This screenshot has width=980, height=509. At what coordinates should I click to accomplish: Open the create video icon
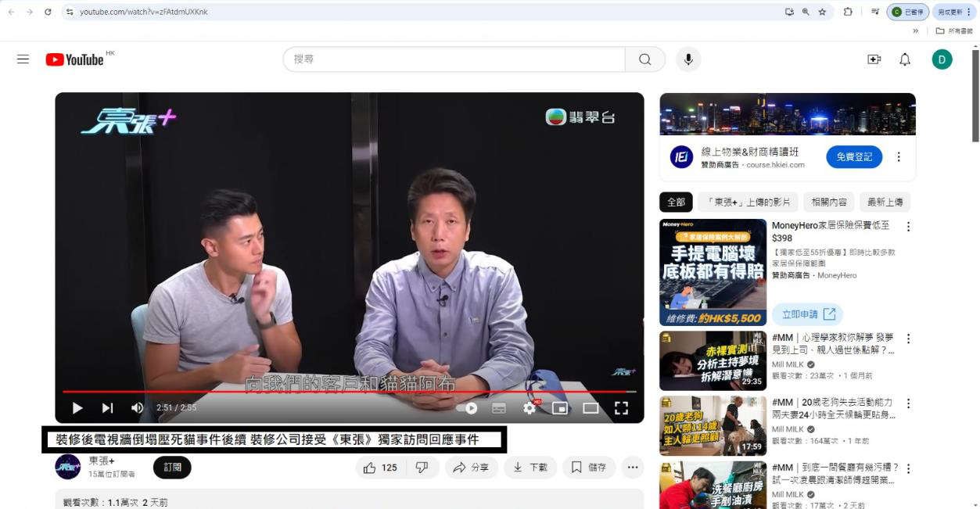point(874,59)
